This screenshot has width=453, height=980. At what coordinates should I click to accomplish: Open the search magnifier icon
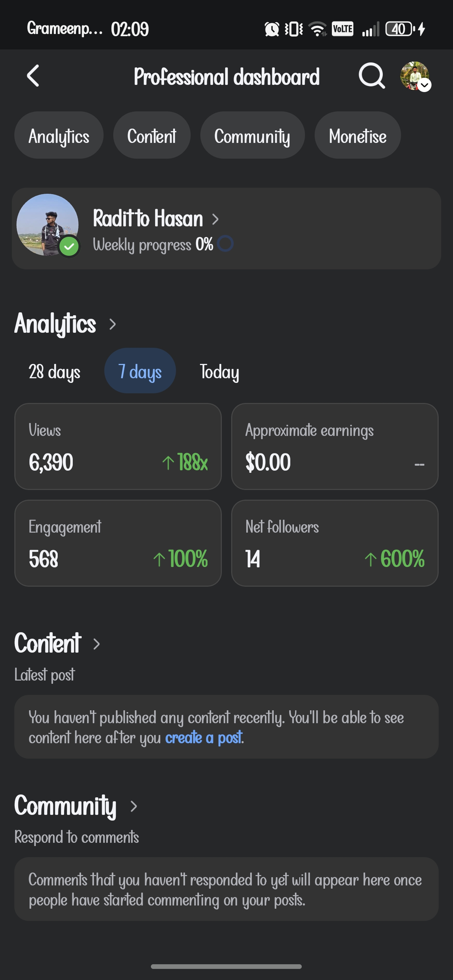pyautogui.click(x=371, y=76)
